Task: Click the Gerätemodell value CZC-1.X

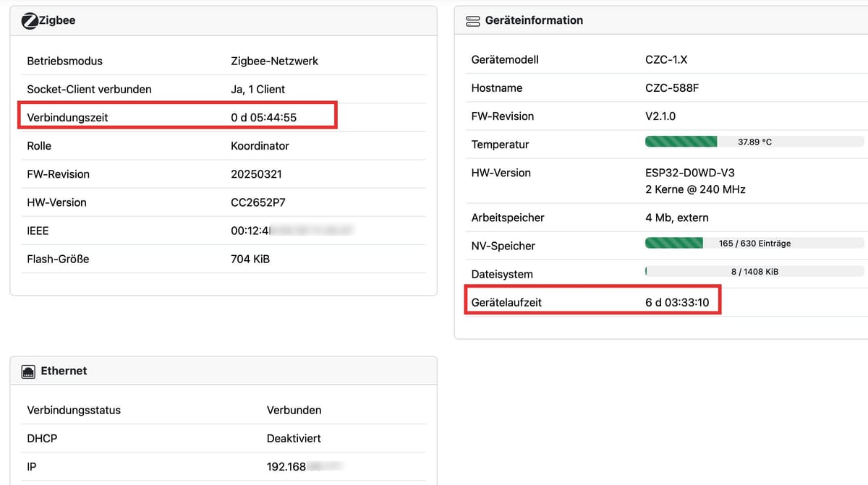Action: click(666, 60)
